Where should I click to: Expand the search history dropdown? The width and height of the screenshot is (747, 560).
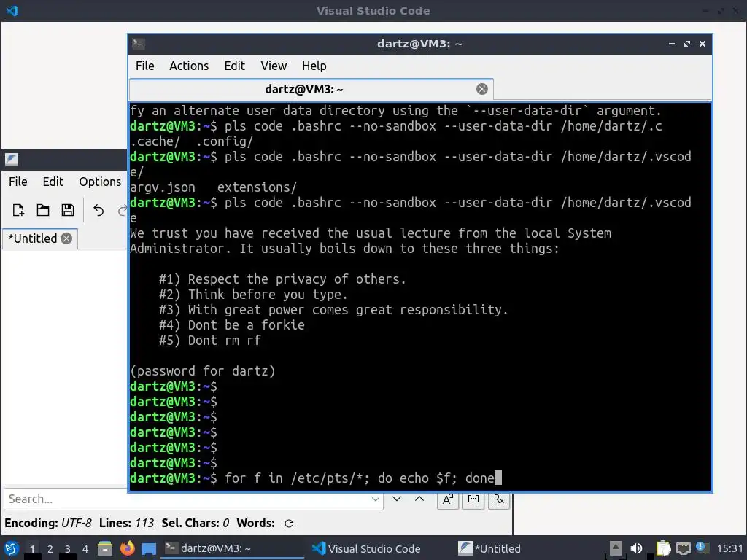[x=376, y=499]
